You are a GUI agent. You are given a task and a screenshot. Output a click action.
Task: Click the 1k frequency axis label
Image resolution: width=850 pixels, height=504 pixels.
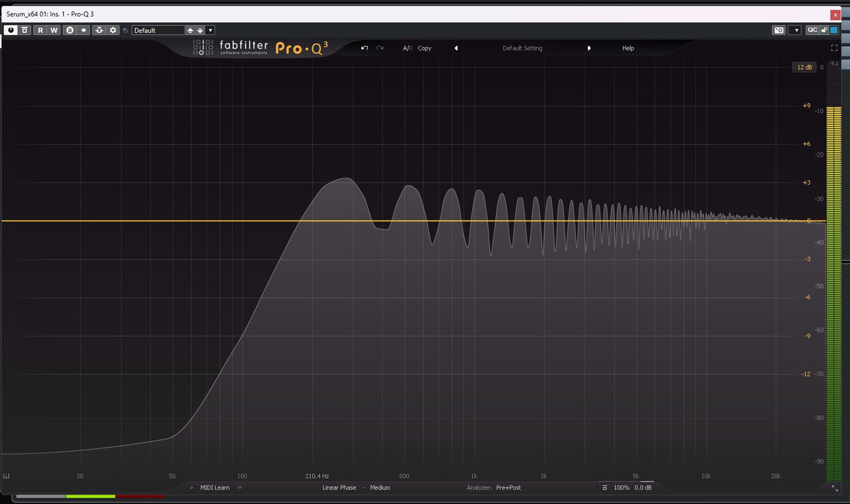point(473,476)
